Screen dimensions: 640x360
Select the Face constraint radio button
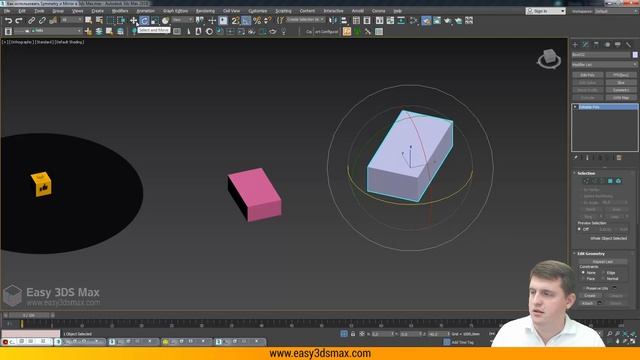583,278
